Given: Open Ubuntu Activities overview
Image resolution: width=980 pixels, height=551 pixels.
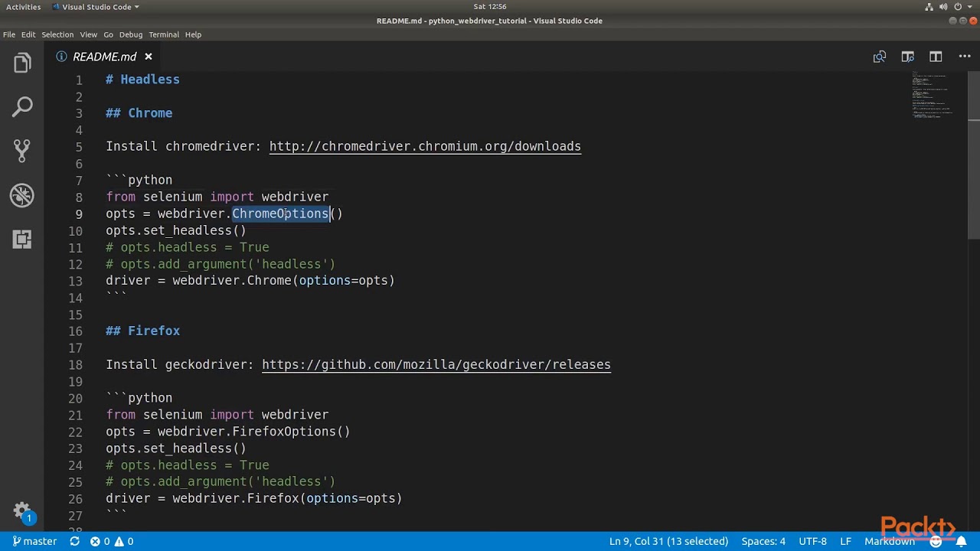Looking at the screenshot, I should 23,7.
